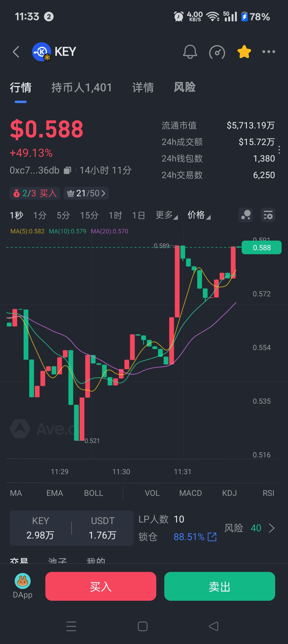Toggle the MA indicator
The width and height of the screenshot is (288, 644).
16,493
